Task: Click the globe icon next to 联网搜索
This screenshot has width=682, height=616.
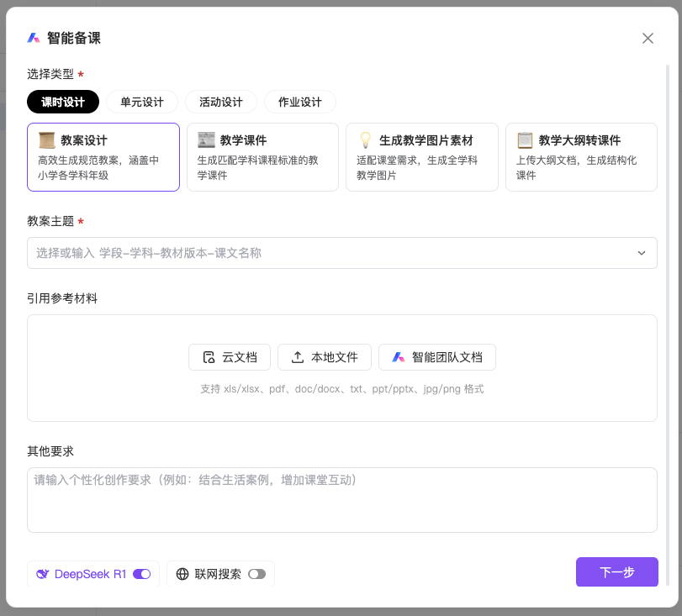Action: (x=183, y=574)
